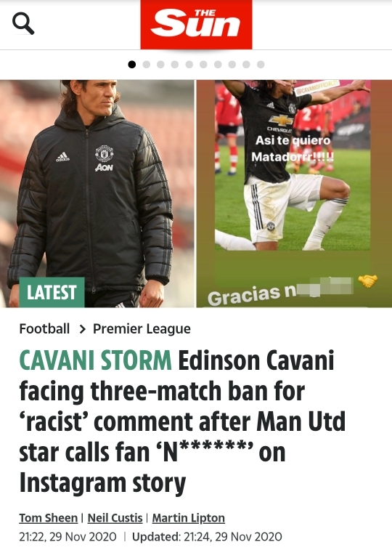The width and height of the screenshot is (392, 550).
Task: Open author Martin Lipton's profile
Action: click(189, 518)
